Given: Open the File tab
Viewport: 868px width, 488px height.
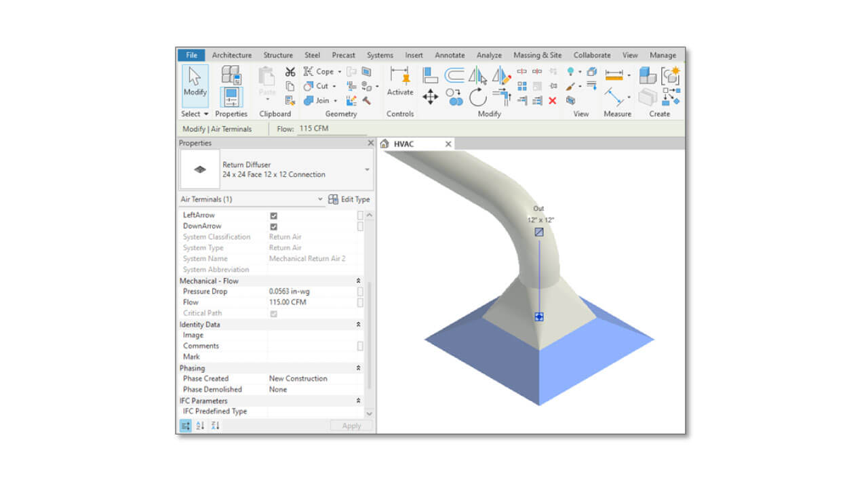Looking at the screenshot, I should tap(191, 55).
